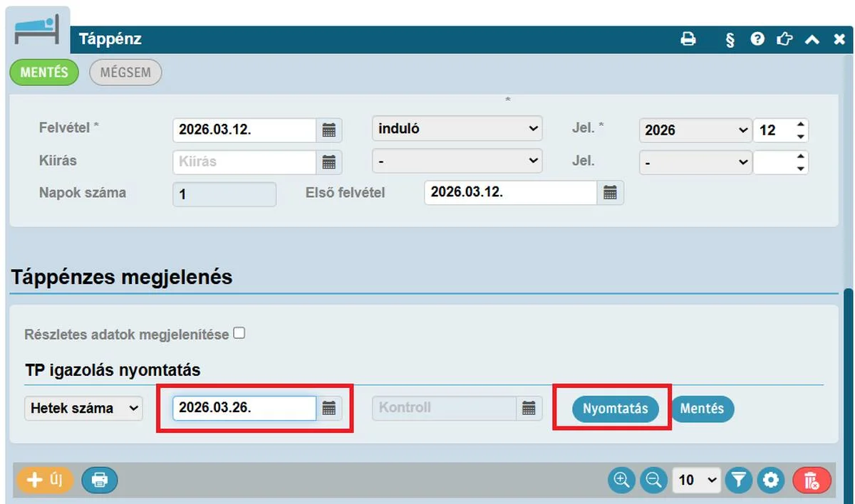Screen dimensions: 855x504
Task: Open the help question mark icon
Action: 757,39
